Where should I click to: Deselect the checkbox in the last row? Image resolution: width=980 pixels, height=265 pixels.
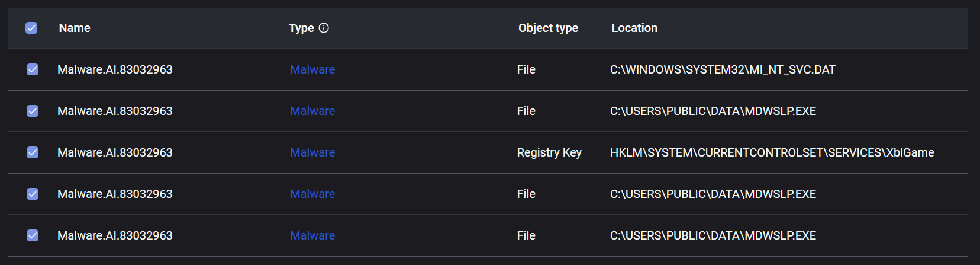click(33, 235)
